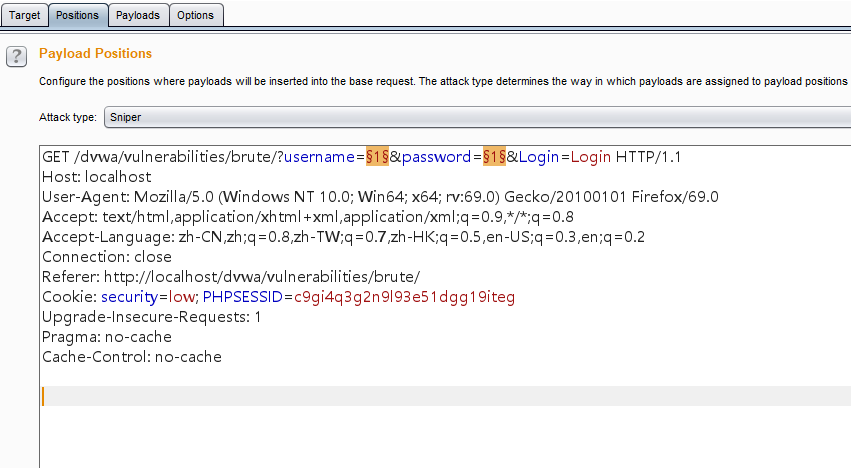This screenshot has height=468, width=852.
Task: Switch to the Payloads tab
Action: [x=138, y=15]
